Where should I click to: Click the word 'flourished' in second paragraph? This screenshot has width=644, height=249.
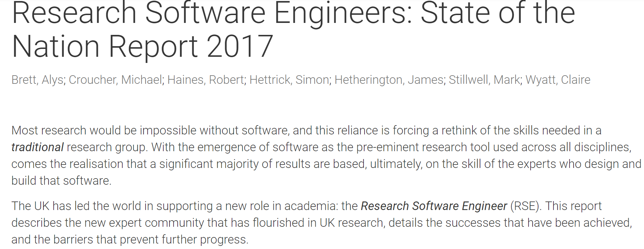(280, 223)
